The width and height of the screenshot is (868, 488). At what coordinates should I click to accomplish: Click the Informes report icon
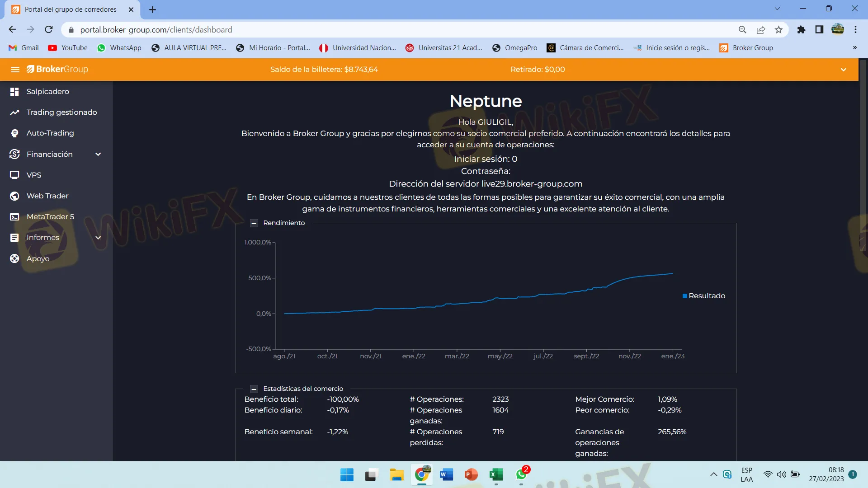pyautogui.click(x=14, y=238)
